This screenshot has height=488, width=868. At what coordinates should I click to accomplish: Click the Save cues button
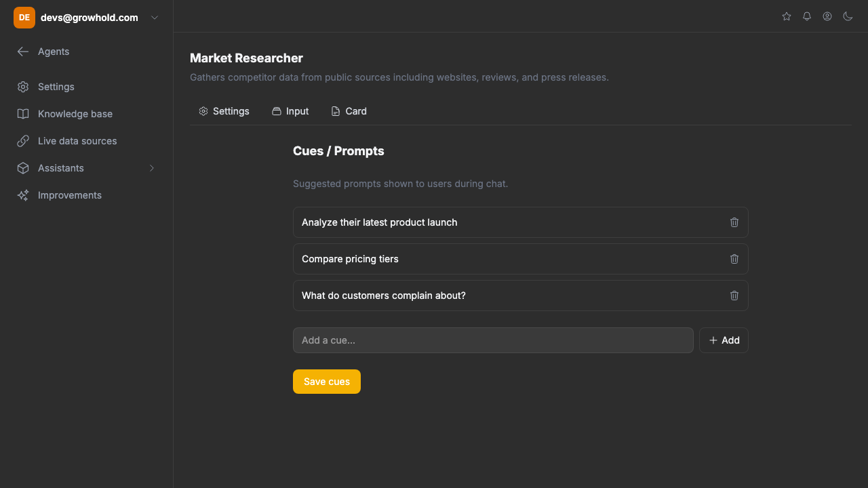[x=327, y=382]
